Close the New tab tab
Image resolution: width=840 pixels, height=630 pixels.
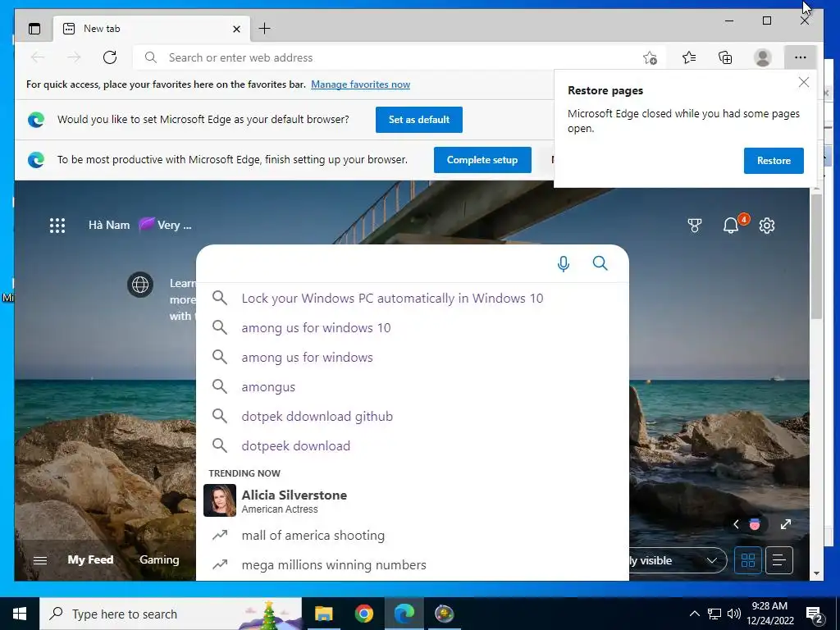236,29
